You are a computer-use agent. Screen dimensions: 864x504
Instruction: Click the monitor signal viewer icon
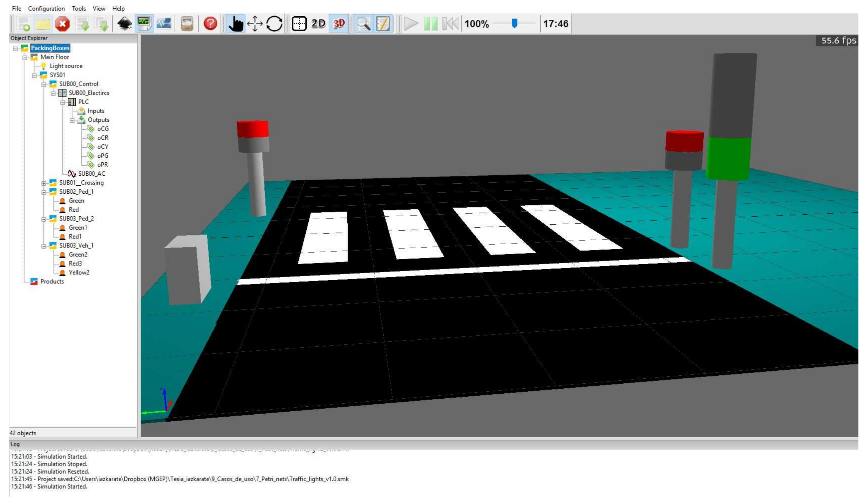click(144, 24)
